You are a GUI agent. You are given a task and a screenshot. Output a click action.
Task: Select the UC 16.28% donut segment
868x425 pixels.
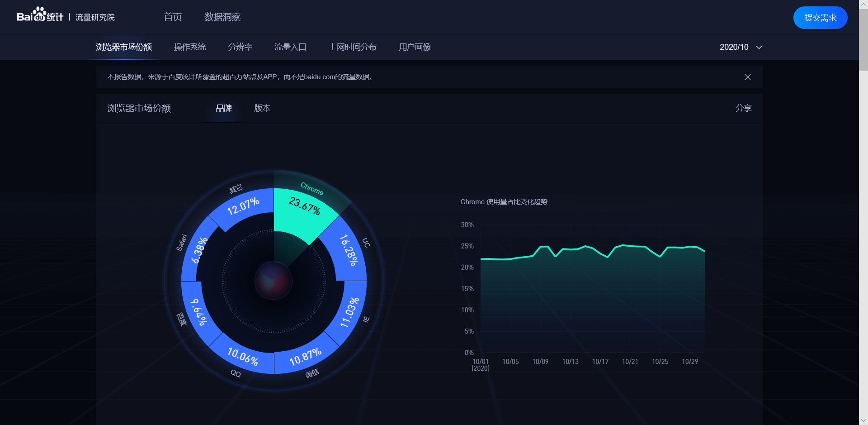coord(346,250)
